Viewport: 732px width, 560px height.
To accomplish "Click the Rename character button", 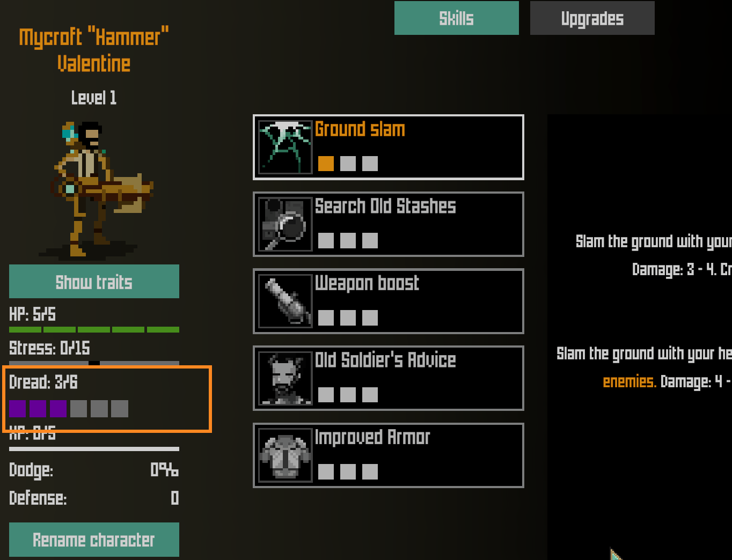I will click(94, 540).
